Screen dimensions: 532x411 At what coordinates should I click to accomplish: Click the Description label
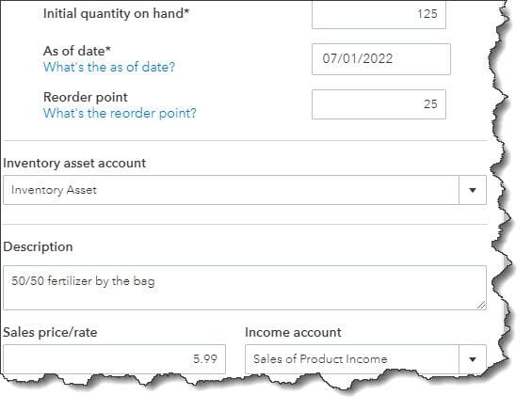pos(38,247)
